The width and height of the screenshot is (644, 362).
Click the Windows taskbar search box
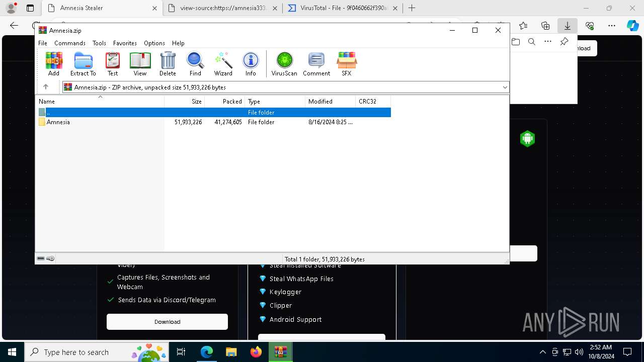pos(97,352)
